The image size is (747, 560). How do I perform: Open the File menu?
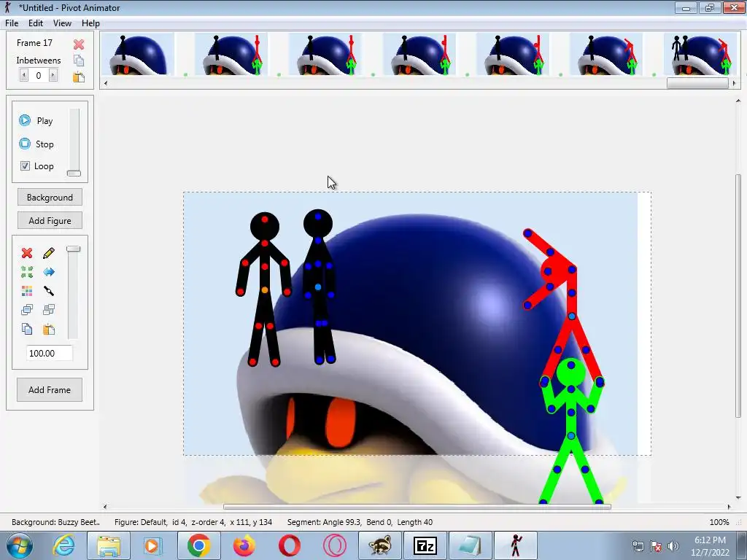point(12,23)
